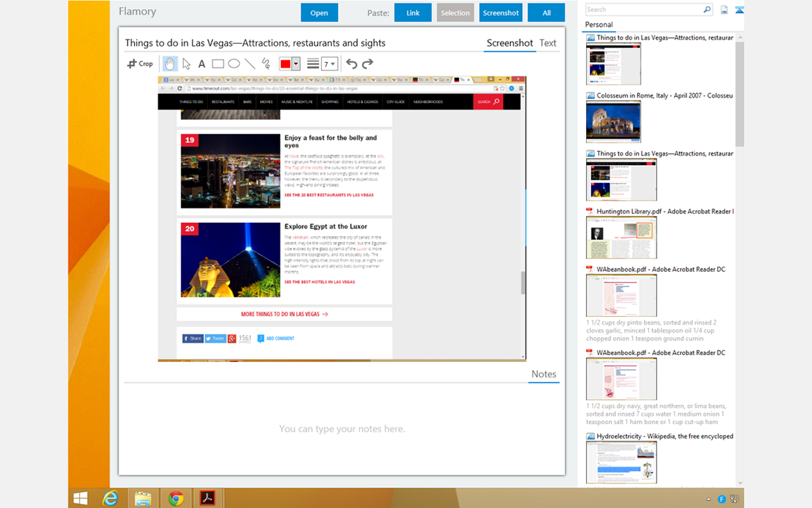Viewport: 812px width, 508px height.
Task: Click the blue up-arrow icon beside the document icon
Action: click(740, 10)
